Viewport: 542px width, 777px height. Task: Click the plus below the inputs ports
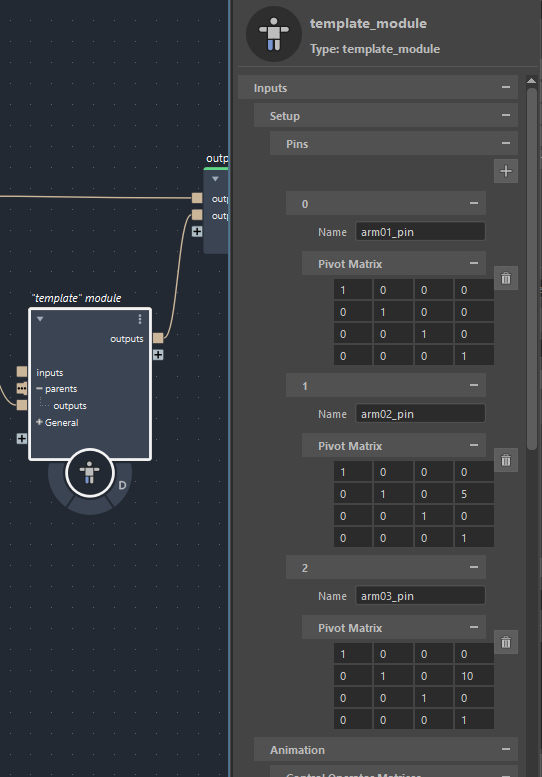(x=22, y=439)
